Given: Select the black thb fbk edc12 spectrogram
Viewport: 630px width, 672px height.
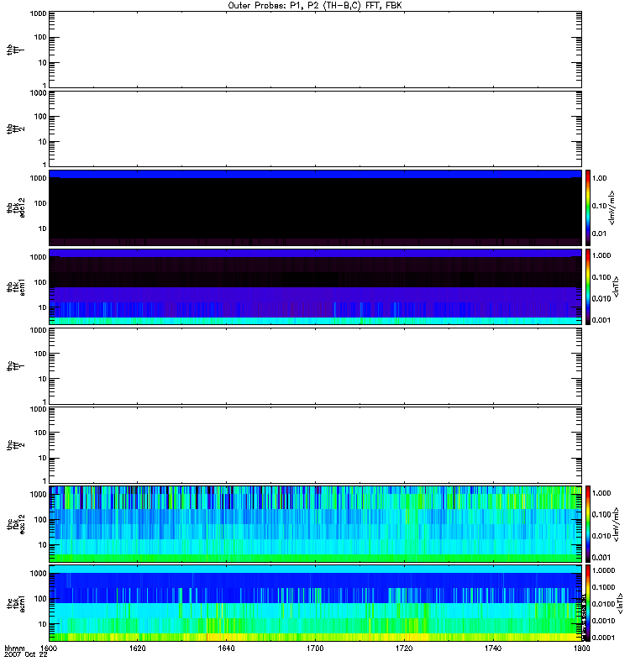Looking at the screenshot, I should pyautogui.click(x=314, y=207).
